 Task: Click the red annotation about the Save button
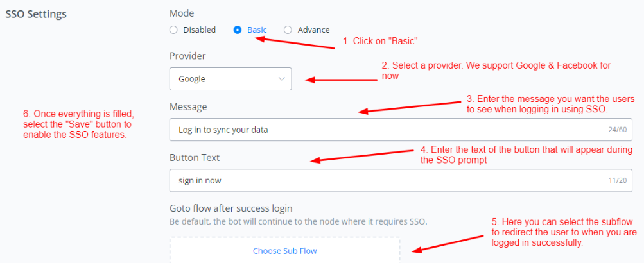(x=78, y=124)
